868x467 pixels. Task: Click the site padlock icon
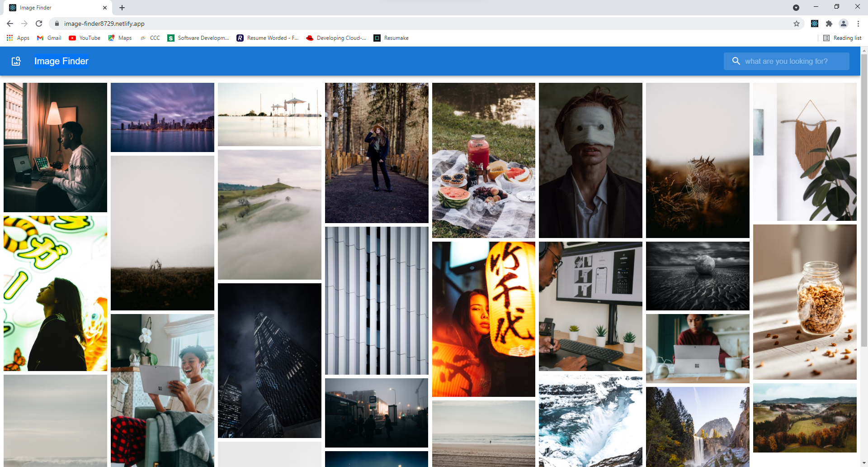tap(57, 24)
